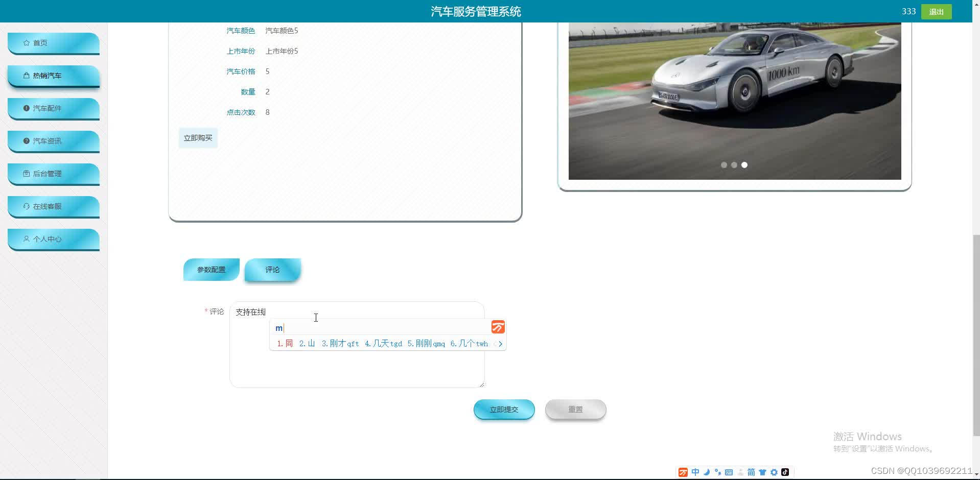Click the info icon beside 汽车配件
Screen dimensions: 980x480
tap(27, 108)
